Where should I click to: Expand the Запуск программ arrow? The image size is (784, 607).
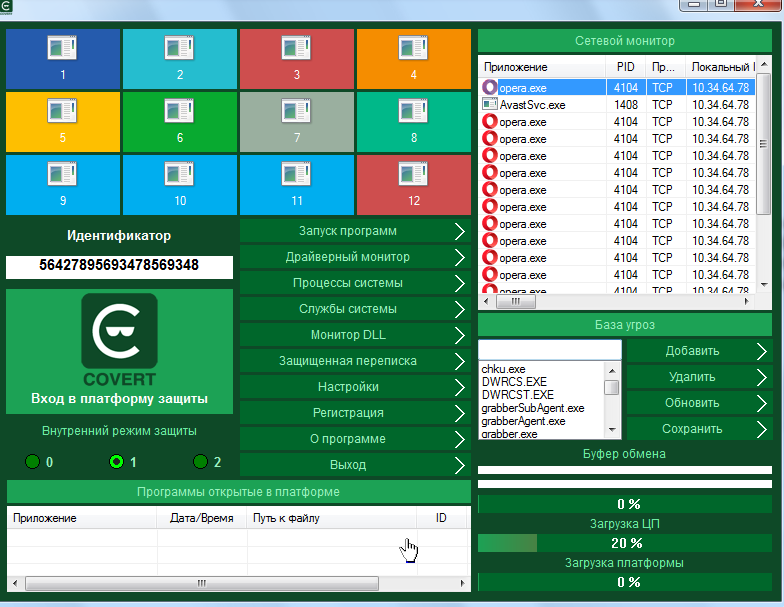click(459, 231)
